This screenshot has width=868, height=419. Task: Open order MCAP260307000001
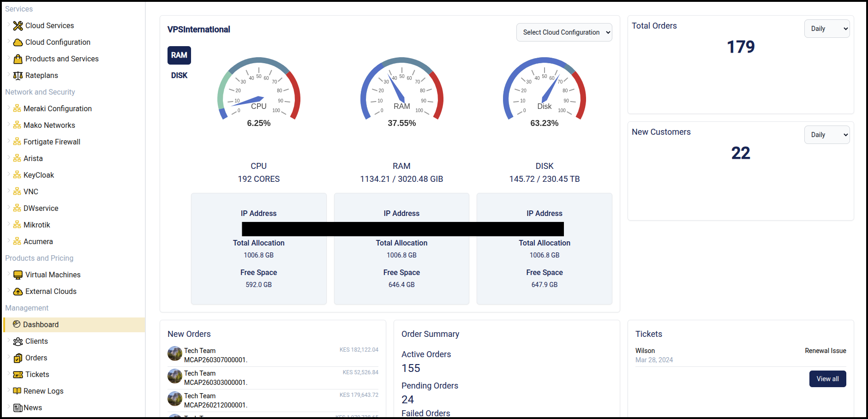[x=216, y=360]
